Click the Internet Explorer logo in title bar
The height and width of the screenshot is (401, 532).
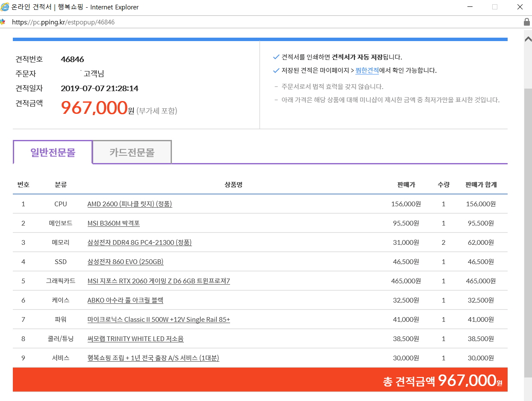5,7
